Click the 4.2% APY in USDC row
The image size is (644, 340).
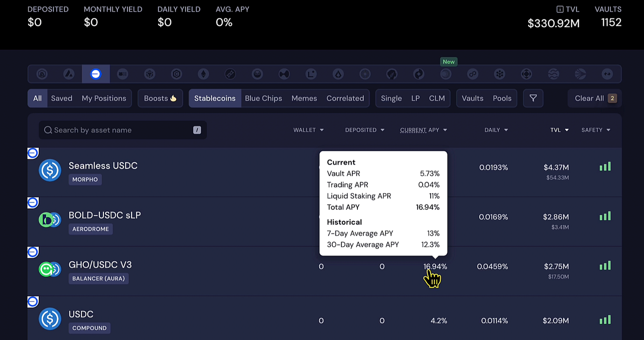[x=439, y=321]
